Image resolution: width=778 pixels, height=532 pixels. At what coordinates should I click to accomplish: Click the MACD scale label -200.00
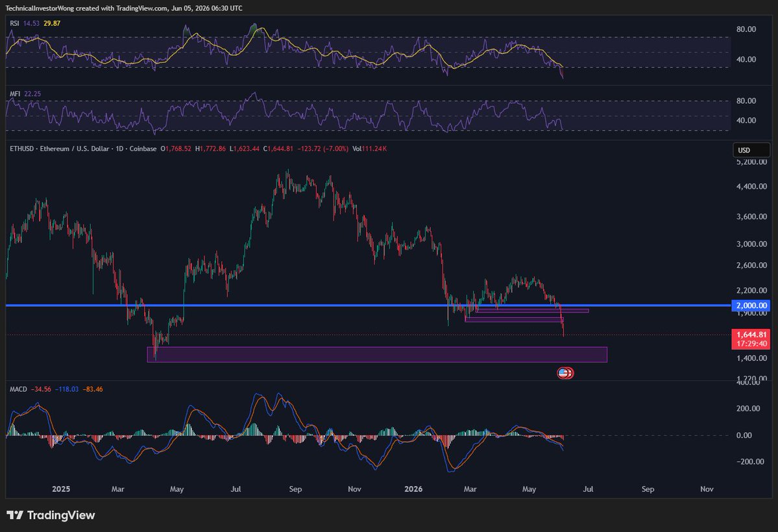750,461
